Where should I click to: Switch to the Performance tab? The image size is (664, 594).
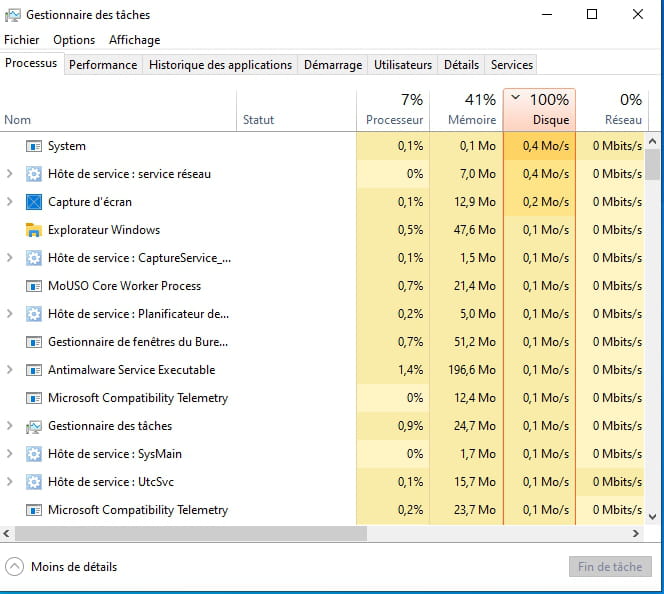103,65
